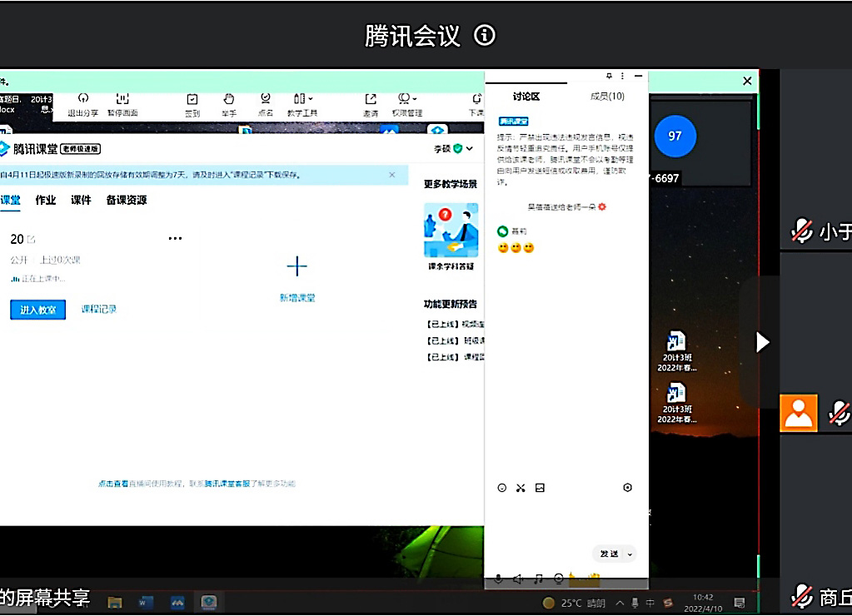Dismiss the blue notice banner
The width and height of the screenshot is (852, 616).
(391, 175)
